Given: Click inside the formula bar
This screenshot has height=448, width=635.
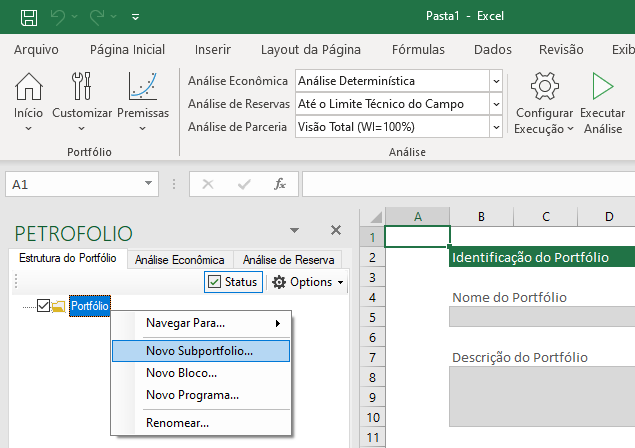Looking at the screenshot, I should [x=469, y=184].
